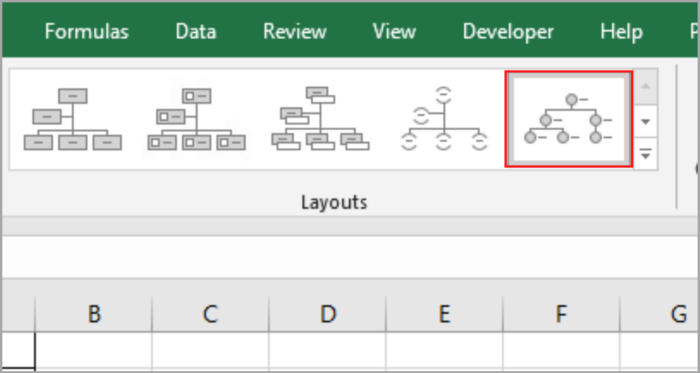The image size is (700, 373).
Task: Select column F header
Action: tap(561, 314)
